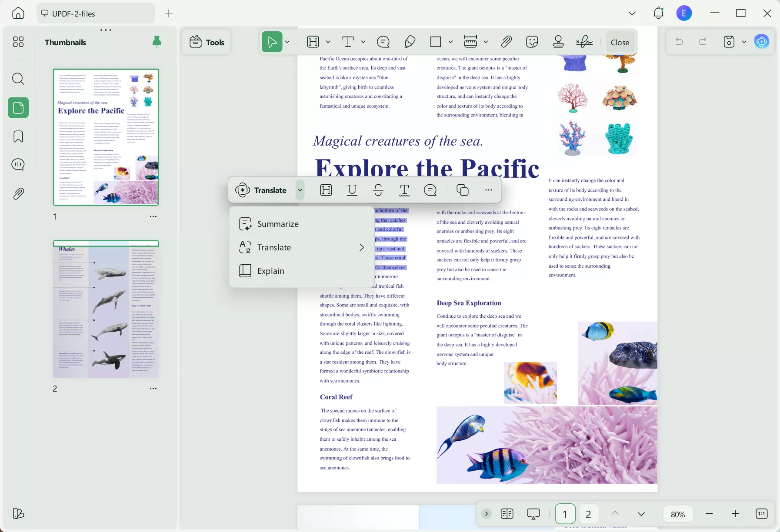Image resolution: width=780 pixels, height=532 pixels.
Task: Expand the Translate submenu chevron
Action: pyautogui.click(x=362, y=247)
